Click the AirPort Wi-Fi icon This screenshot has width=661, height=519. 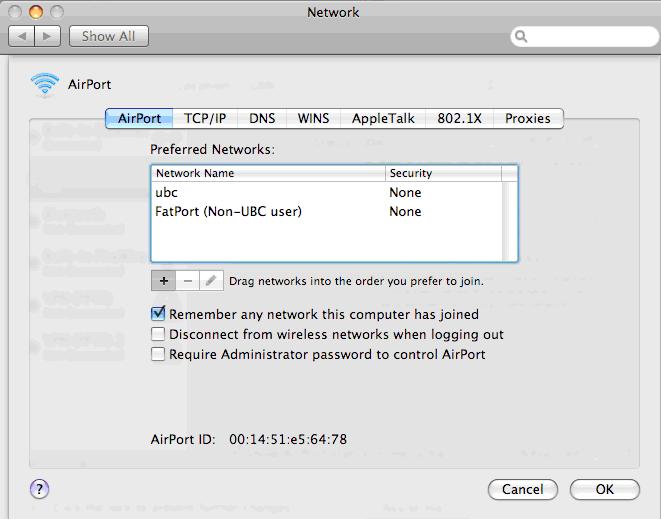click(x=45, y=85)
